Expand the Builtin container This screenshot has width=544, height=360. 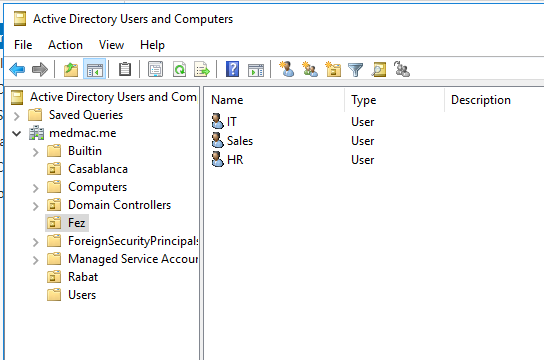click(35, 152)
